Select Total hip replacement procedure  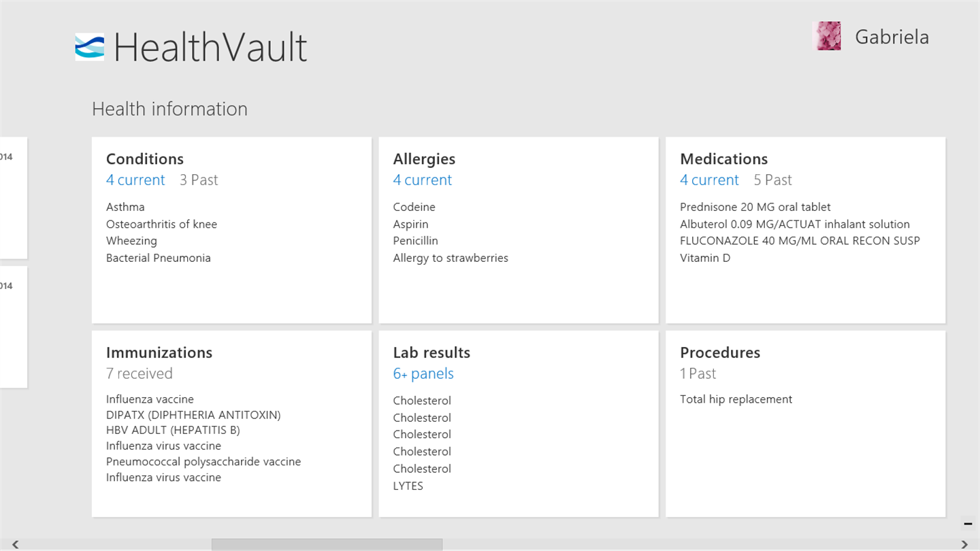(736, 399)
